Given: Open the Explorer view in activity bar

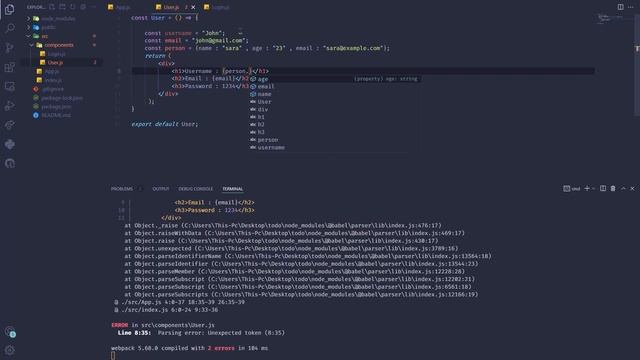Looking at the screenshot, I should 10,9.
